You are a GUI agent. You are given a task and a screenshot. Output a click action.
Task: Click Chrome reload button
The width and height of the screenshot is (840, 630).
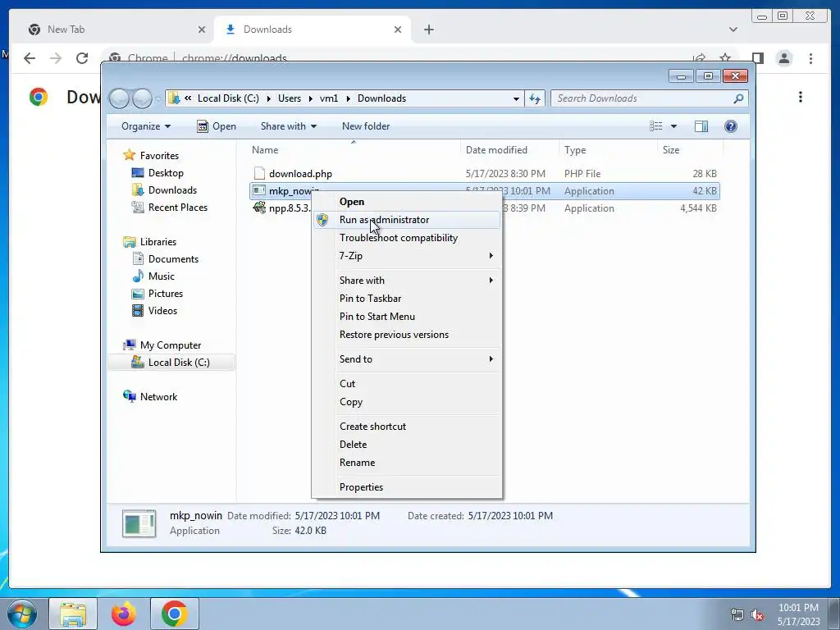pos(82,58)
